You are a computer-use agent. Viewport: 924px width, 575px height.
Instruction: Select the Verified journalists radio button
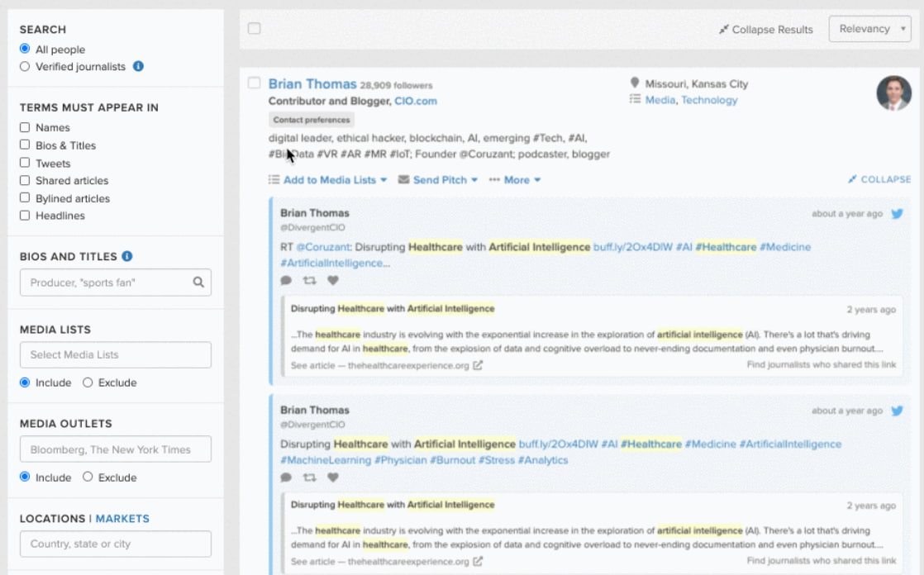[x=23, y=67]
